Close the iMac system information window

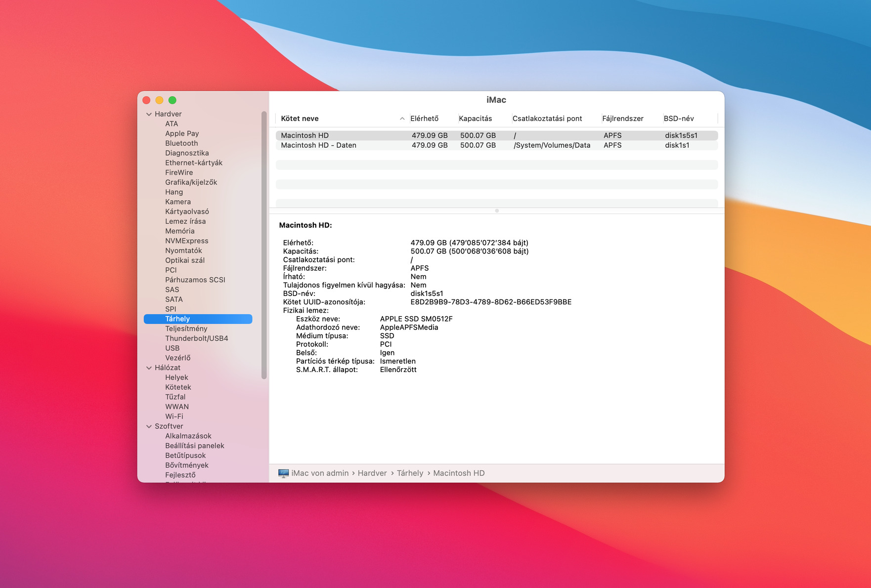coord(146,100)
